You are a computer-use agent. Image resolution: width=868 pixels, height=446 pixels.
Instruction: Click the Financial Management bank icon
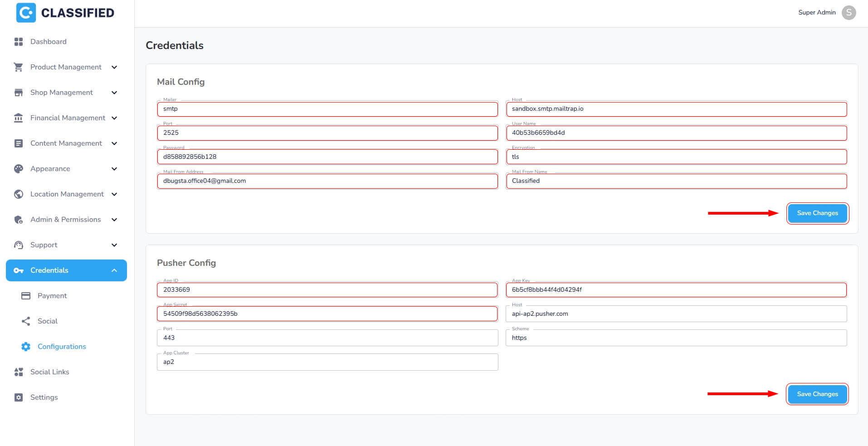click(x=19, y=118)
